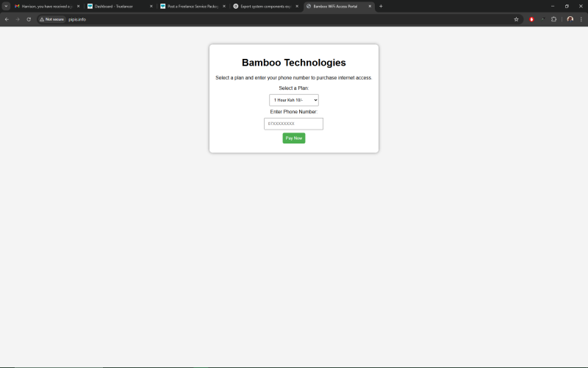Click the 'Select a Plan:' label
This screenshot has width=588, height=368.
click(x=293, y=88)
